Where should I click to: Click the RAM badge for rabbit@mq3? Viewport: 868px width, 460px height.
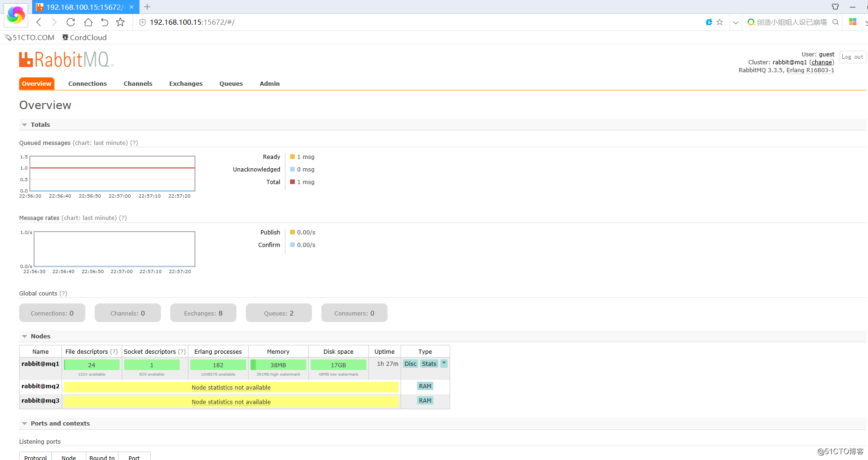425,400
